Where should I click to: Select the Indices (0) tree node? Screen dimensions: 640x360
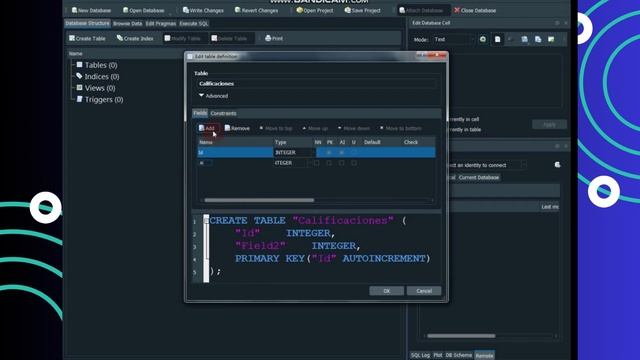(x=102, y=76)
